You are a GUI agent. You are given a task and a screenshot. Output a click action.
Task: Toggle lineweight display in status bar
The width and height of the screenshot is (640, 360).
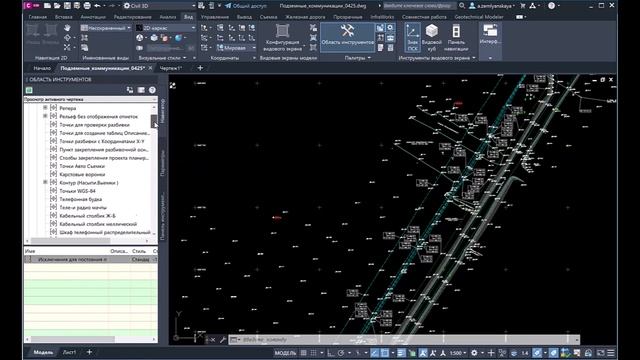(401, 353)
